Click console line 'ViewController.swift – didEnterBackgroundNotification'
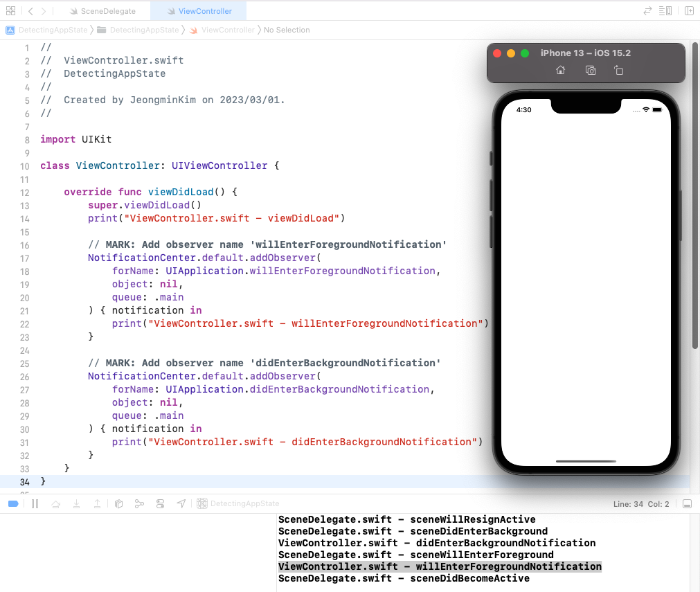 (x=437, y=543)
